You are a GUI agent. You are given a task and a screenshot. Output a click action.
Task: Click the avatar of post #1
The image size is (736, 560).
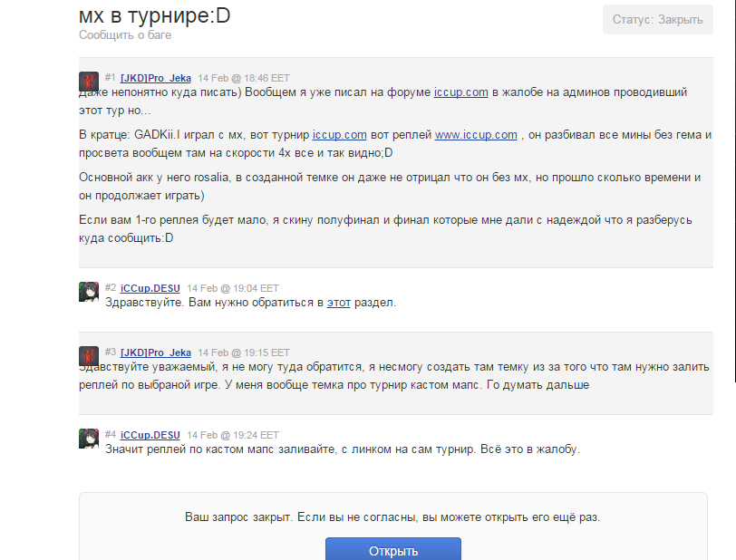[x=89, y=82]
